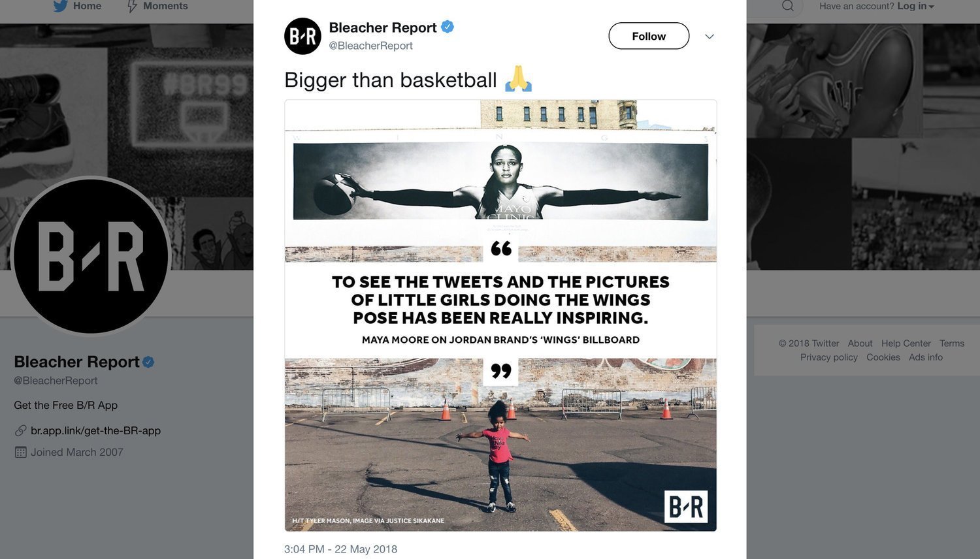Screen dimensions: 980x559
Task: Open the Privacy policy footer link
Action: (829, 357)
